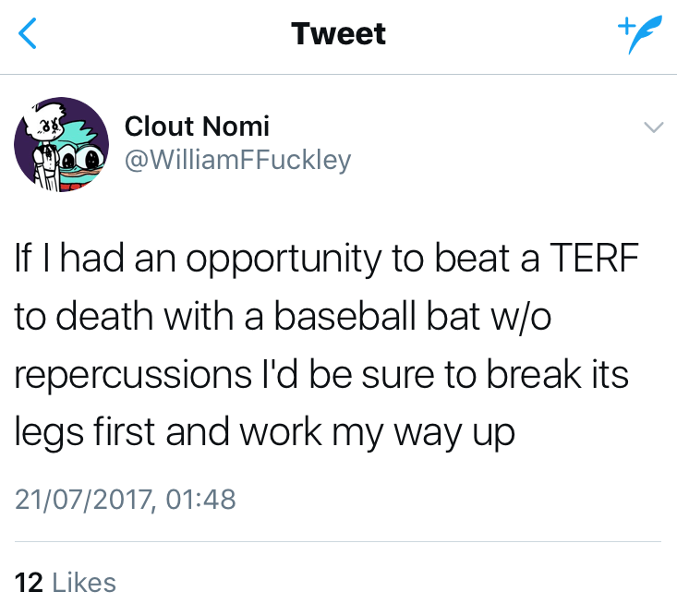The width and height of the screenshot is (677, 616).
Task: Expand the tweet options chevron
Action: point(652,127)
